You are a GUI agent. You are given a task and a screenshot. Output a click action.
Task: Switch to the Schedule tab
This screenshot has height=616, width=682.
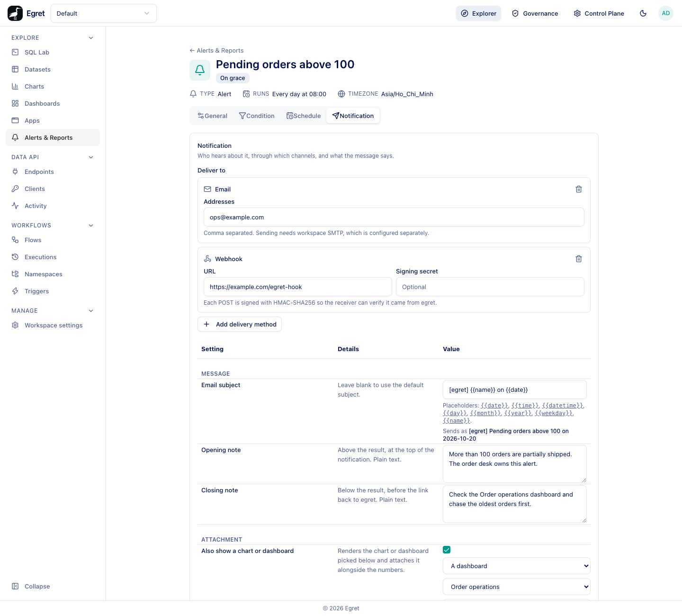coord(304,116)
